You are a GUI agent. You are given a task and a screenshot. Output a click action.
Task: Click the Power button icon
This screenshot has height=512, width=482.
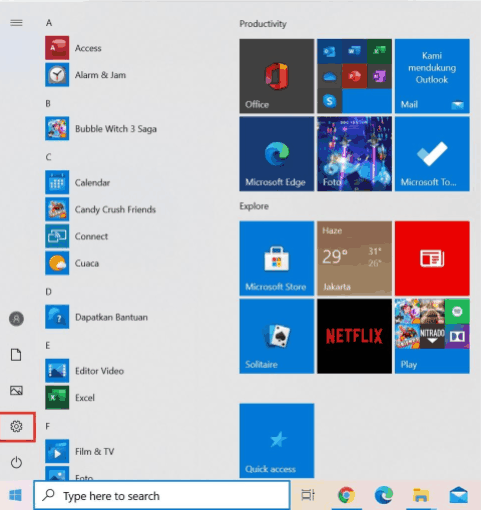click(16, 462)
